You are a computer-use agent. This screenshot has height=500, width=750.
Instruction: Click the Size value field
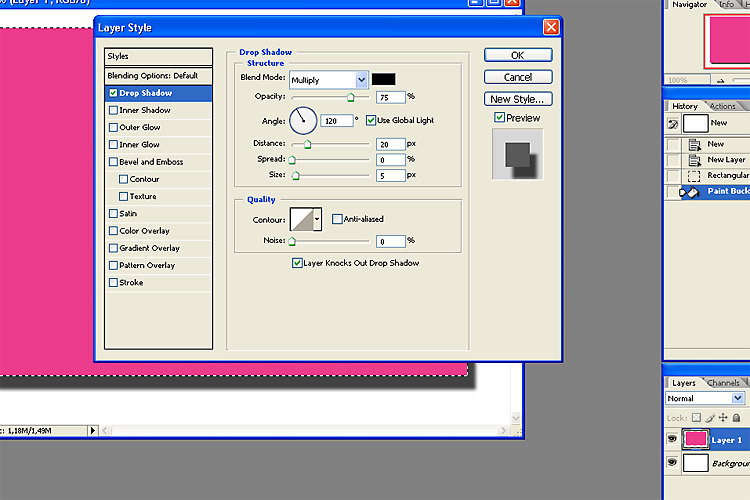click(x=391, y=176)
